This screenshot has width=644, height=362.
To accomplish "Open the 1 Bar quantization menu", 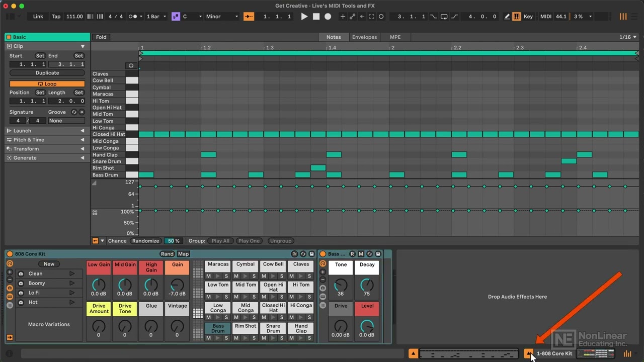I will coord(156,17).
